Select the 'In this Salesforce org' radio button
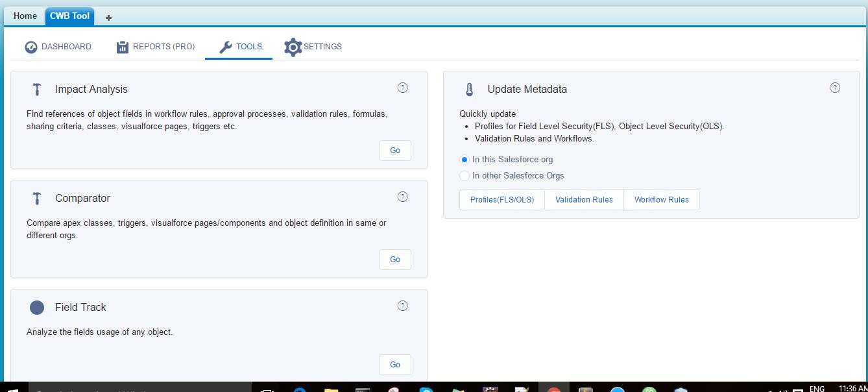 464,160
